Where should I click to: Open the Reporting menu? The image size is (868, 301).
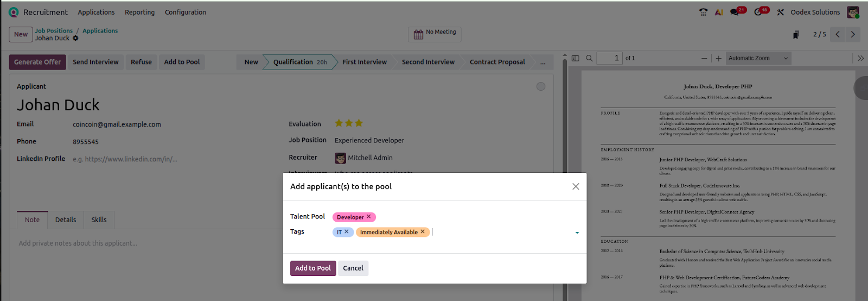pos(139,12)
